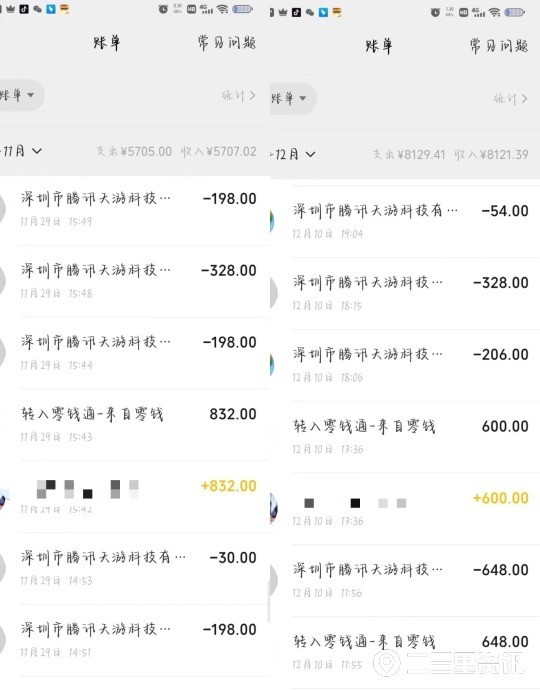Select the -648.00 Tencent payment
The height and width of the screenshot is (691, 540).
coord(405,580)
